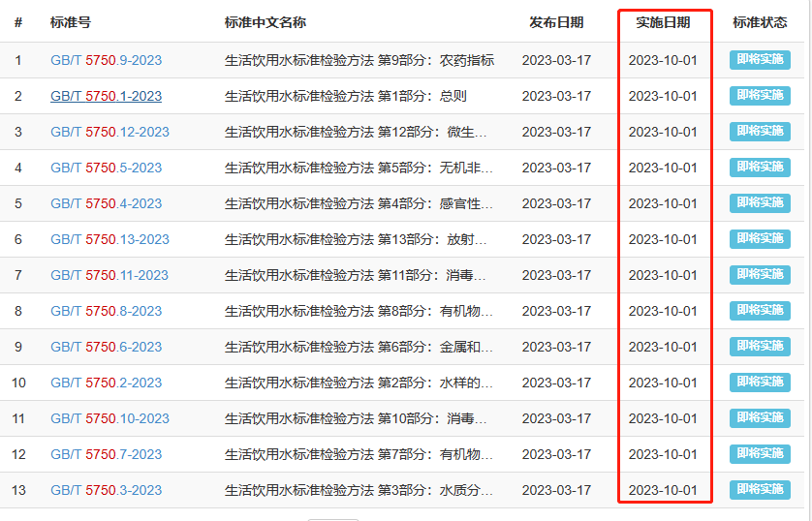Open standard link GB/T 5750.5-2023
812x521 pixels.
pyautogui.click(x=107, y=168)
